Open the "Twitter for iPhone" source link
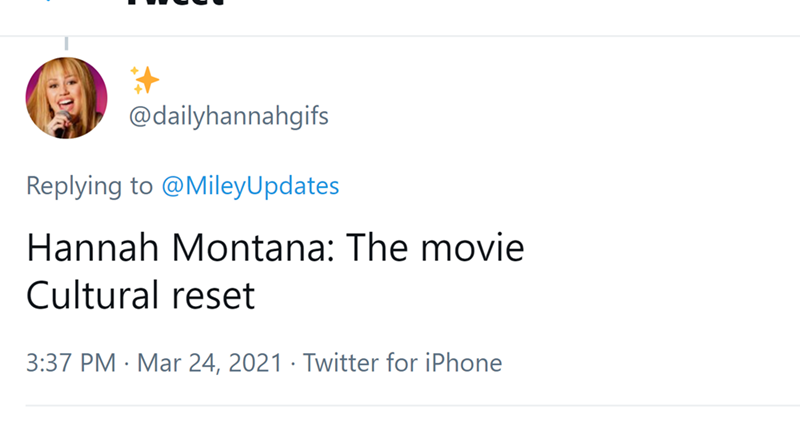800x426 pixels. click(402, 362)
